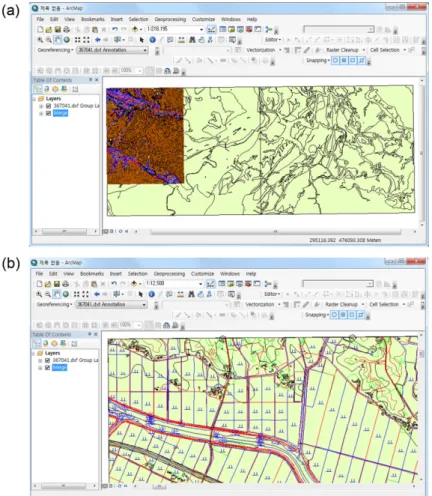Open Snapping menu in window (b)
432x496 pixels.
click(316, 315)
